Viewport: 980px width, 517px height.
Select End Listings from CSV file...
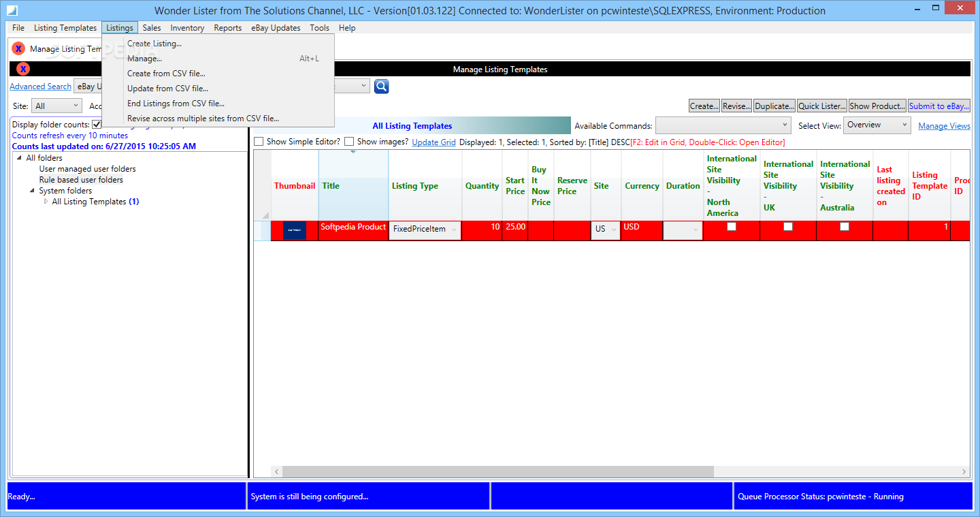[x=218, y=104]
